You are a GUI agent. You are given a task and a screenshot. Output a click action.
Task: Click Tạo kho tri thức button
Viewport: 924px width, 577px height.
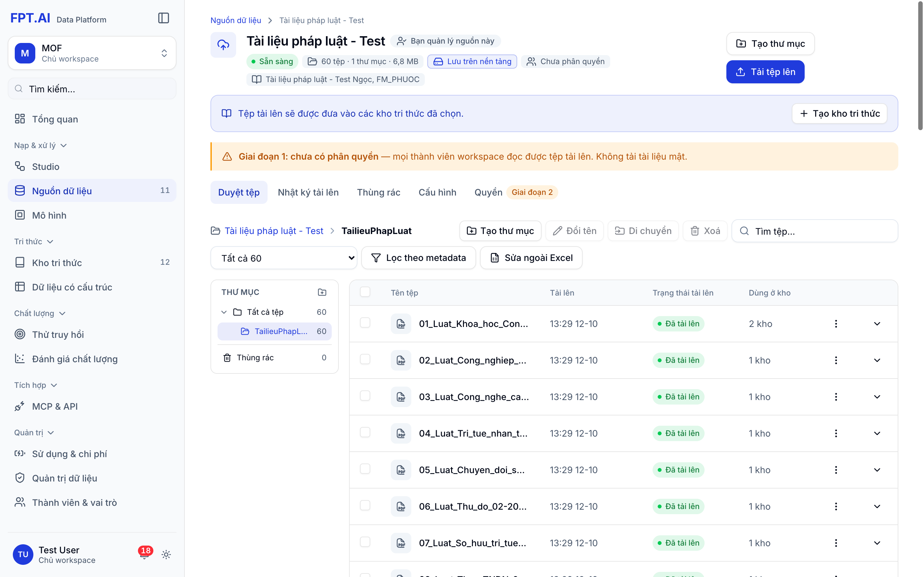(x=839, y=113)
